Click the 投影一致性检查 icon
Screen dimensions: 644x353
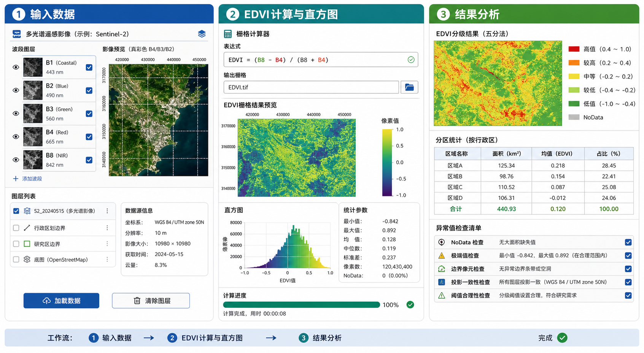click(x=442, y=282)
